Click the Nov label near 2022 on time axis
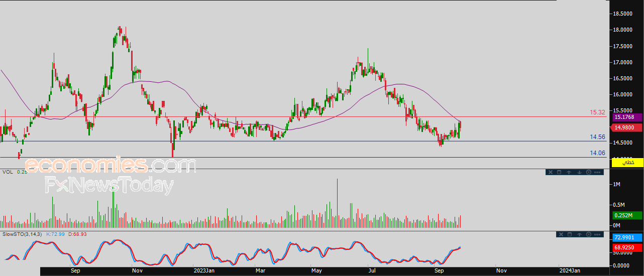This screenshot has height=276, width=644. [x=137, y=271]
